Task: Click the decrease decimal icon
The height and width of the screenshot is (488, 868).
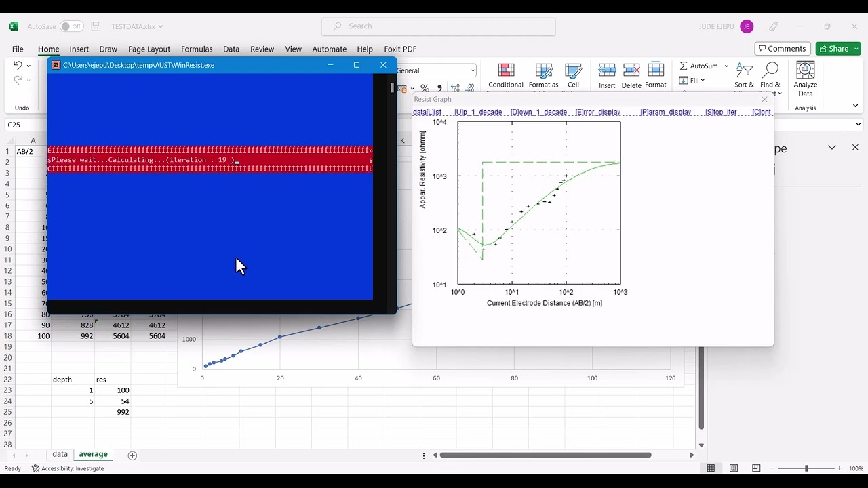Action: click(x=469, y=88)
